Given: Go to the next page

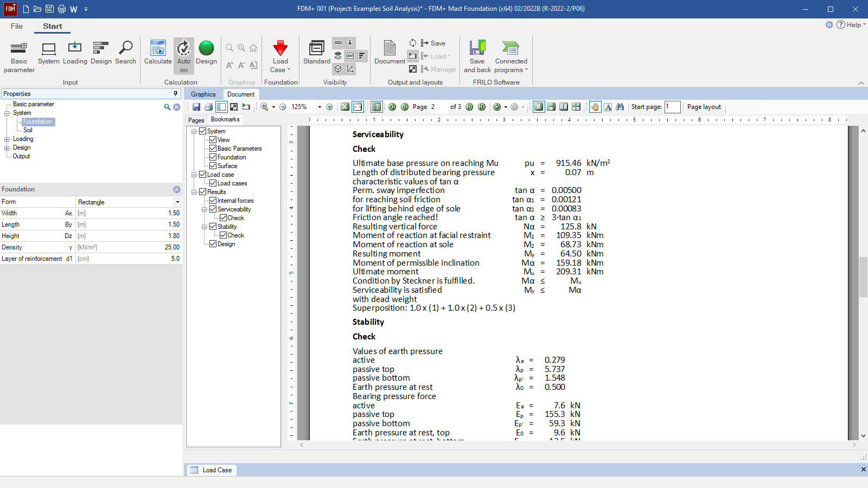Looking at the screenshot, I should click(469, 107).
